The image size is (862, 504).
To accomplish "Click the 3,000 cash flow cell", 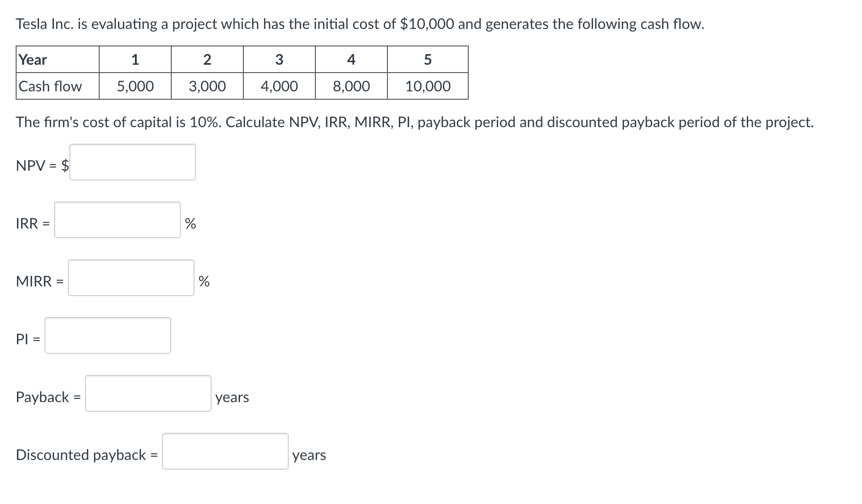I will pyautogui.click(x=207, y=86).
